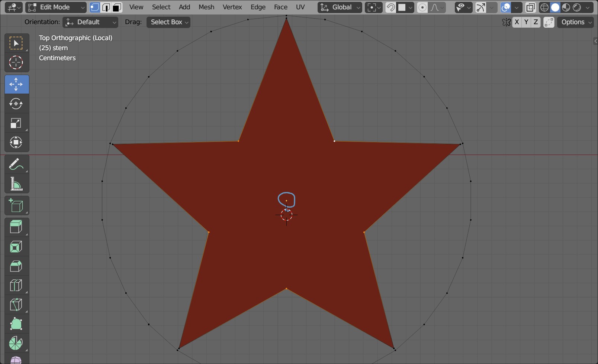
Task: Activate the Spin tool
Action: tap(16, 343)
